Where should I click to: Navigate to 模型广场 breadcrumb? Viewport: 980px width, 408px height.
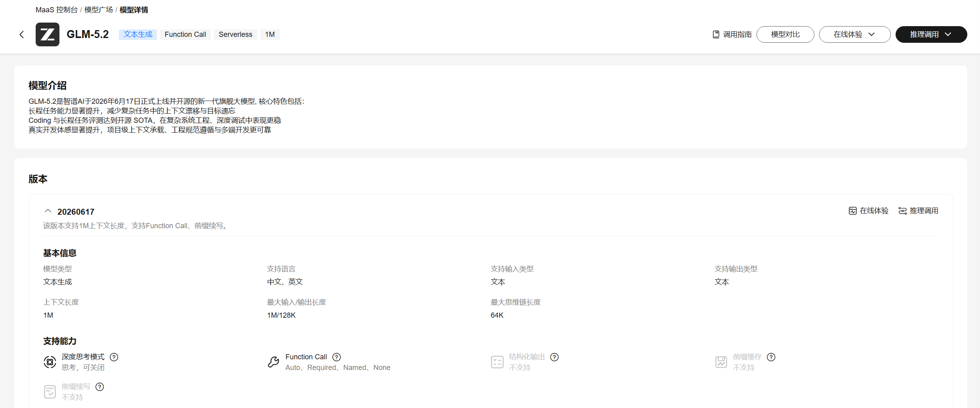pos(99,10)
